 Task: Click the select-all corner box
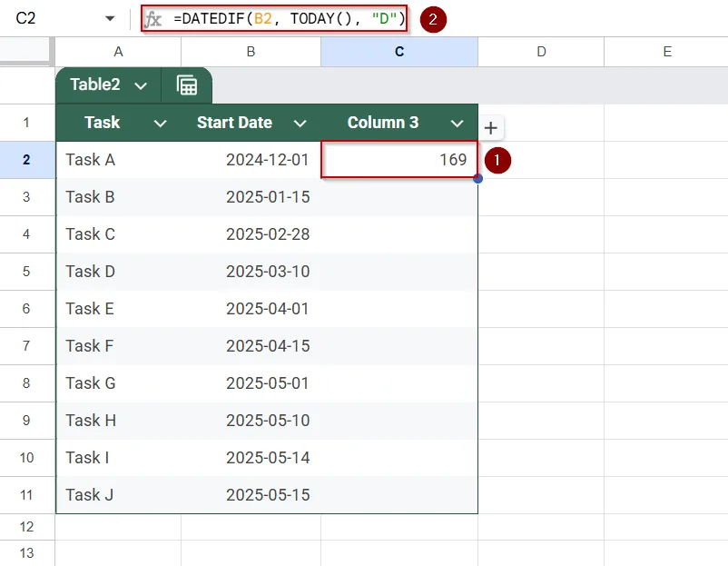tap(25, 50)
